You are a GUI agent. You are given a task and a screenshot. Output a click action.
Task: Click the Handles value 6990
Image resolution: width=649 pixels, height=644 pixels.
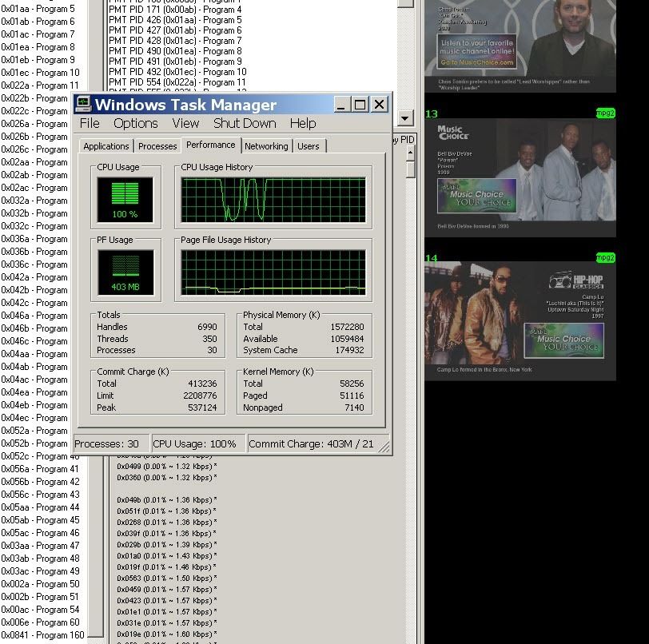207,327
